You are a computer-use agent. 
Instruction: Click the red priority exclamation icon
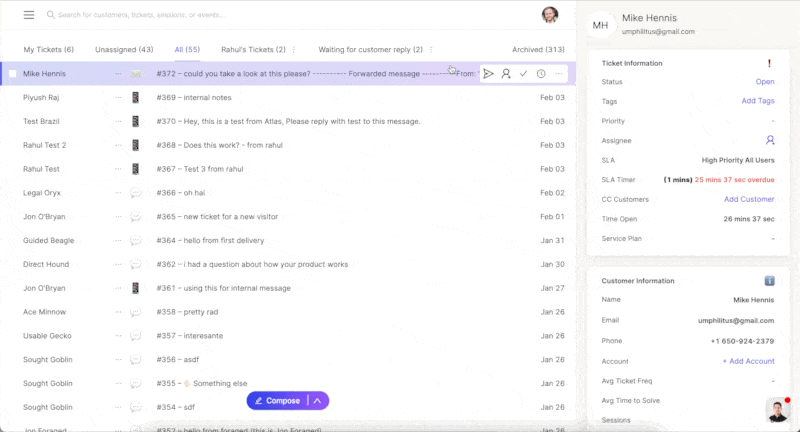coord(769,63)
